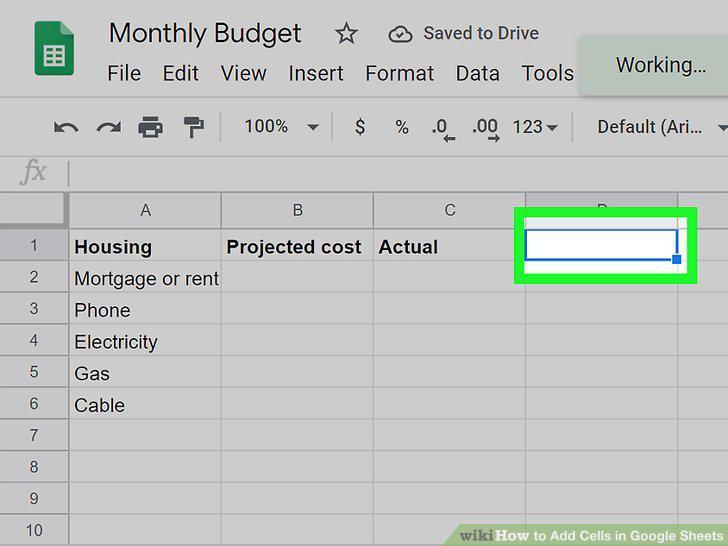The width and height of the screenshot is (728, 546).
Task: Click Saved to Drive status text
Action: [481, 33]
